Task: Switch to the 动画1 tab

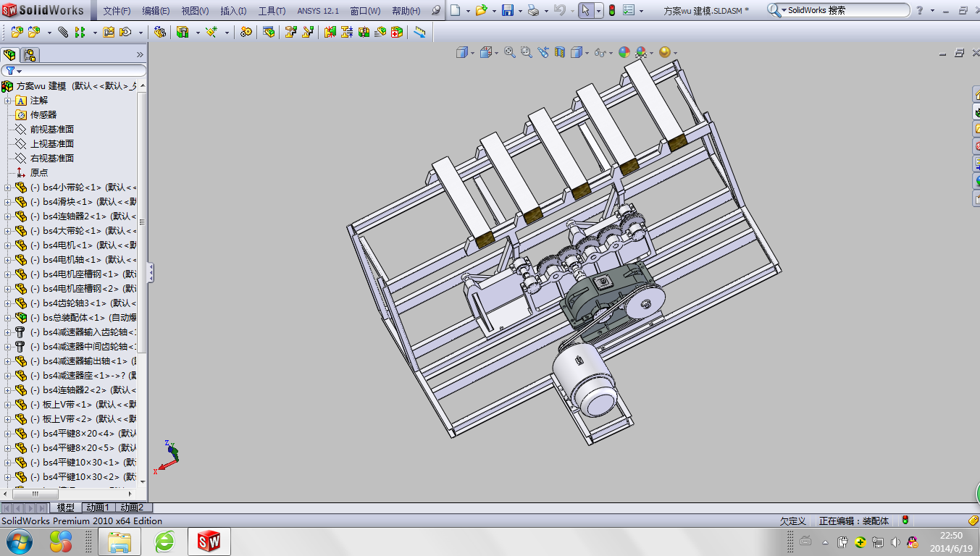Action: [98, 508]
